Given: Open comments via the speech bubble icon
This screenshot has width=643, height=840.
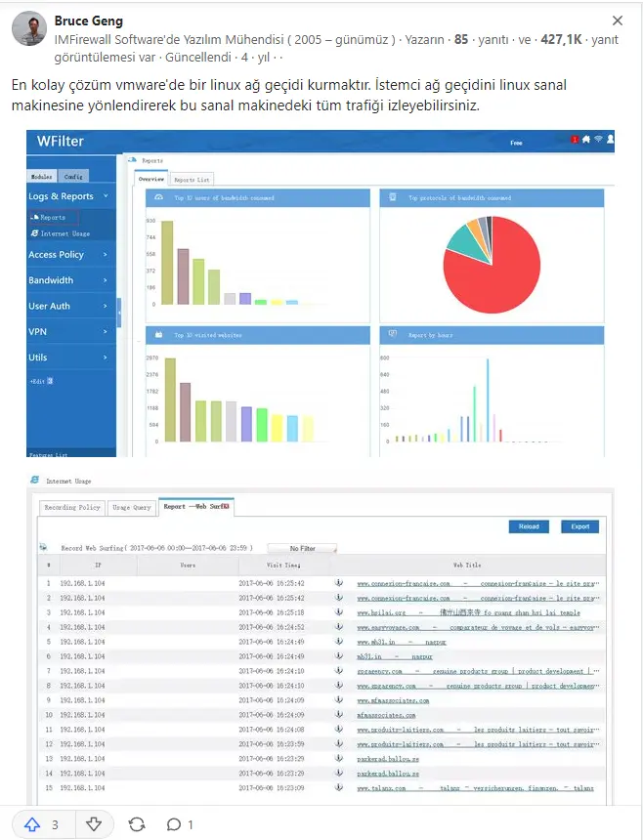Looking at the screenshot, I should click(174, 824).
